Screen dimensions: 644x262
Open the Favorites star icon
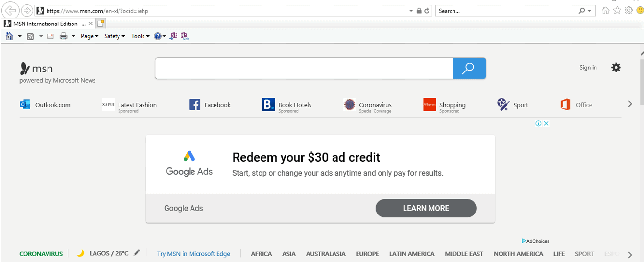[x=617, y=10]
